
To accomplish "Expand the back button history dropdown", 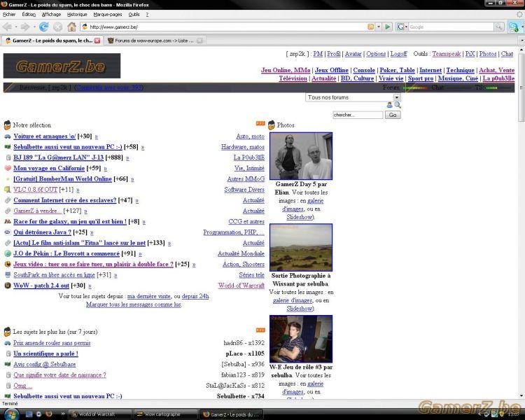I will (15, 27).
